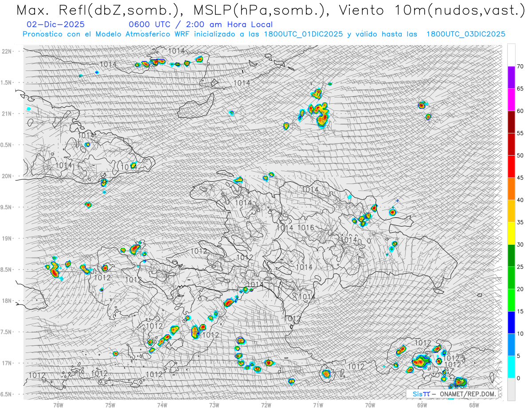This screenshot has width=532, height=411.
Task: Select the yellow 30–35 dBZ swatch
Action: tap(511, 233)
